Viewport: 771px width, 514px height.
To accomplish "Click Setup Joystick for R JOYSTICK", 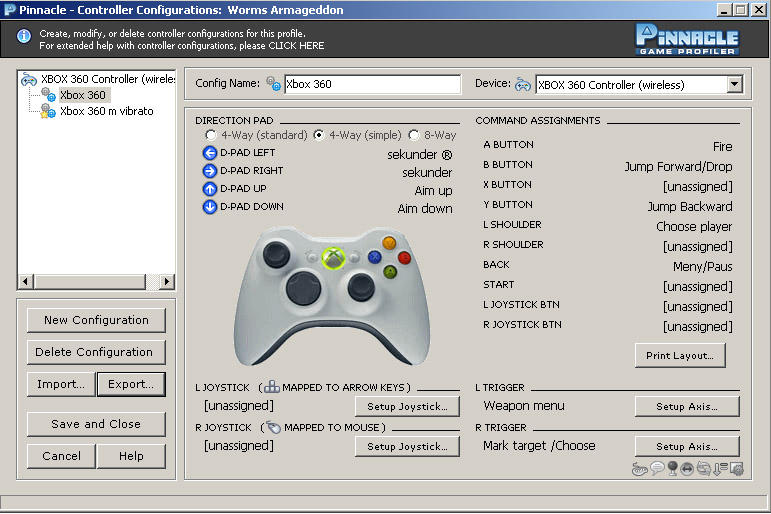I will (407, 447).
